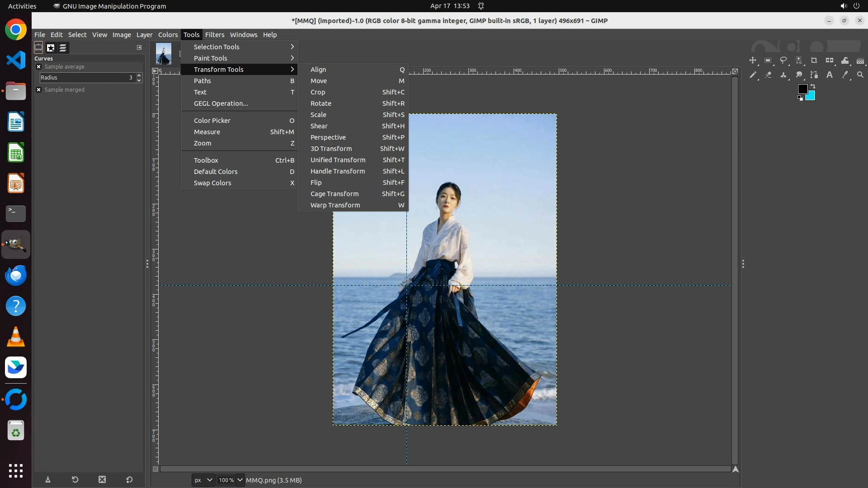Select the Free Select lasso tool

point(783,61)
